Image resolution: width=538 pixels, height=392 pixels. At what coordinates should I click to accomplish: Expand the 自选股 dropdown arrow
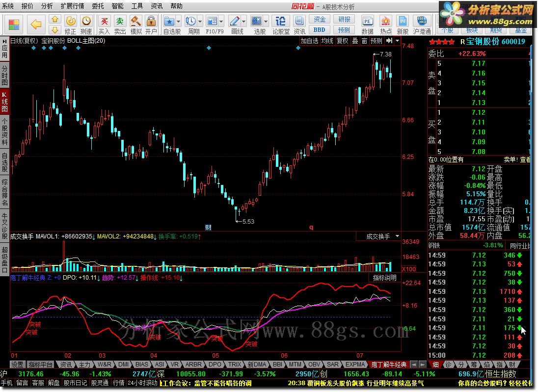(178, 22)
